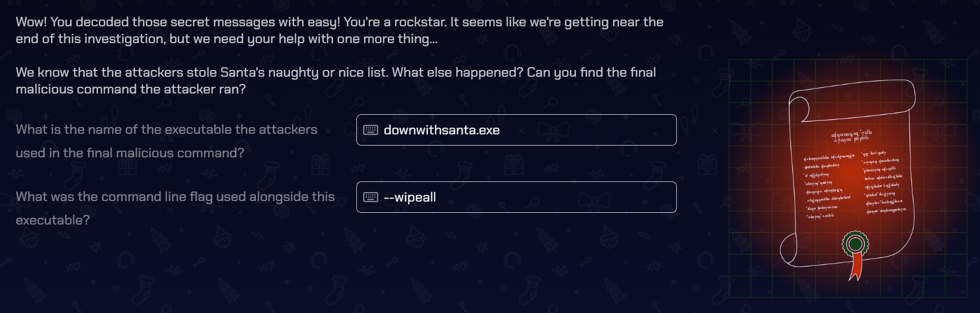The image size is (980, 313).
Task: Focus the command line flag answer field
Action: pos(516,197)
